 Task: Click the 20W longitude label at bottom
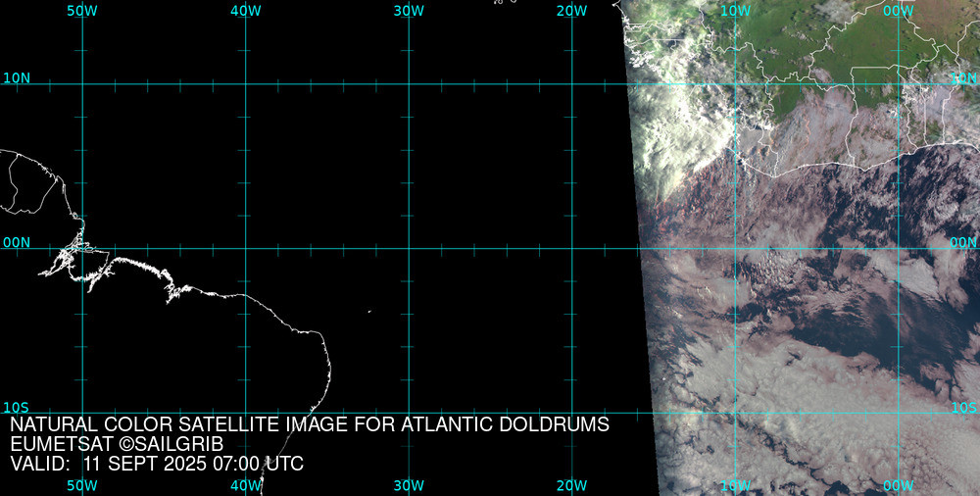[x=572, y=485]
